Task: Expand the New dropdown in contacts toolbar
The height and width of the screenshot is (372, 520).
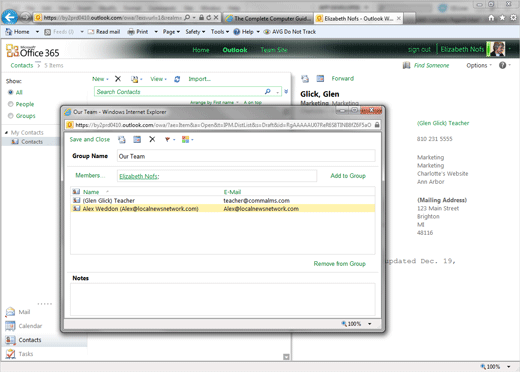Action: (x=100, y=79)
